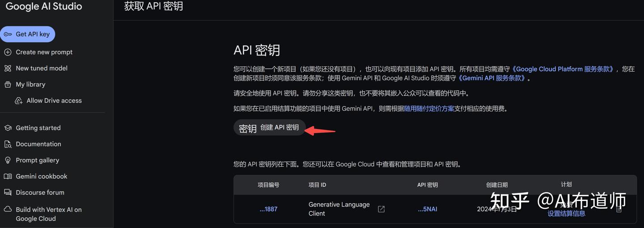644x228 pixels.
Task: Open My library in sidebar
Action: tap(30, 84)
